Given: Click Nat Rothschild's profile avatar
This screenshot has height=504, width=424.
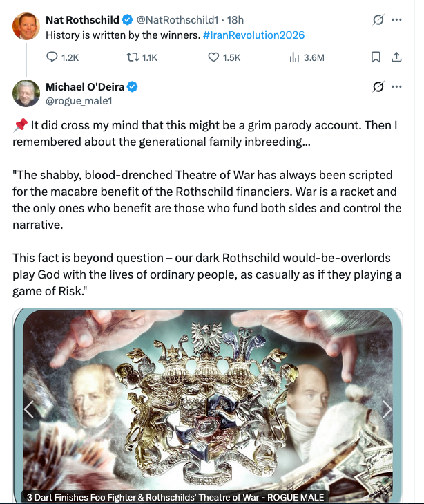Looking at the screenshot, I should 26,26.
